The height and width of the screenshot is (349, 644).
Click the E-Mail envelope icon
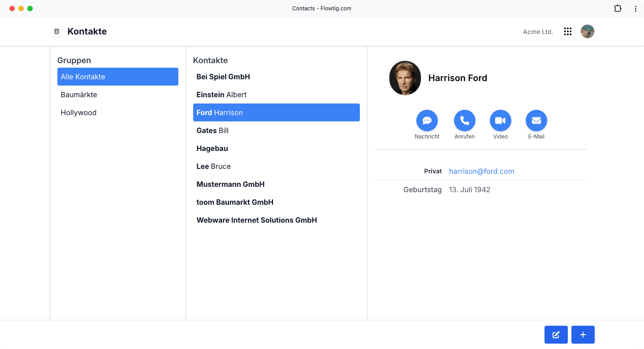coord(536,121)
